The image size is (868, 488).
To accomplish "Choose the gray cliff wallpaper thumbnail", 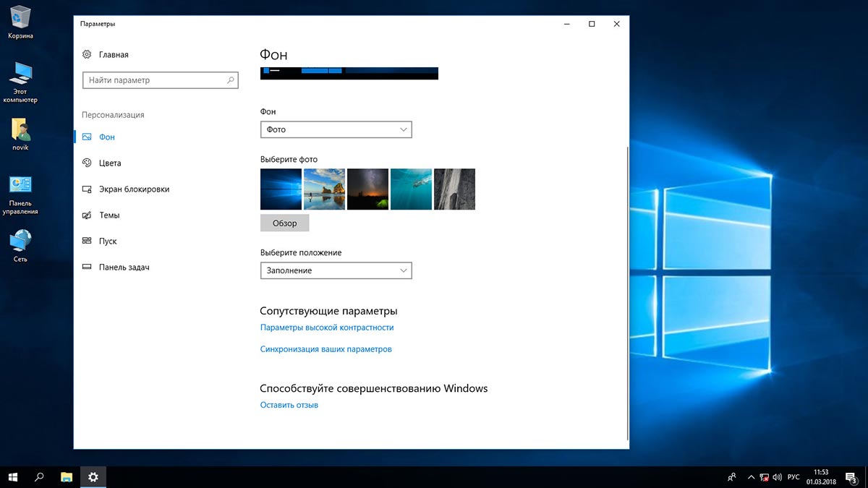I will point(454,189).
